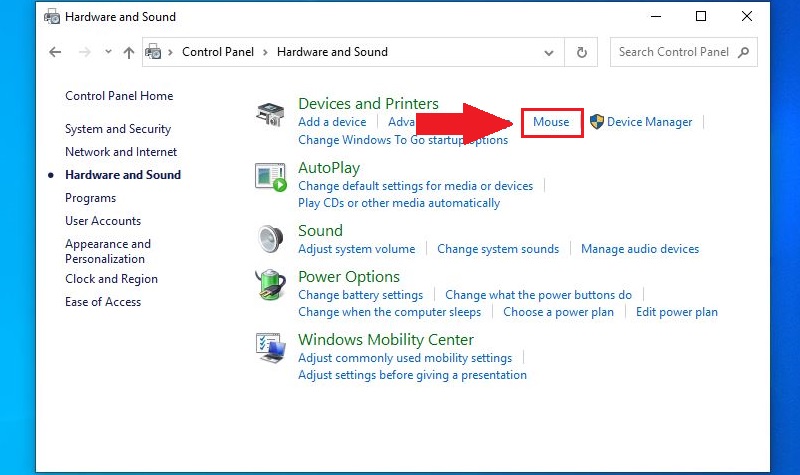
Task: Open Device Manager link
Action: tap(649, 122)
